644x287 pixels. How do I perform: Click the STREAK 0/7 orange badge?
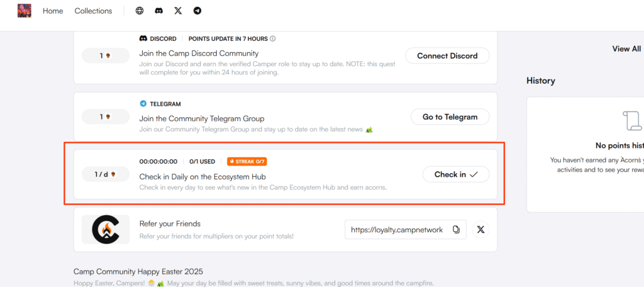(x=247, y=162)
